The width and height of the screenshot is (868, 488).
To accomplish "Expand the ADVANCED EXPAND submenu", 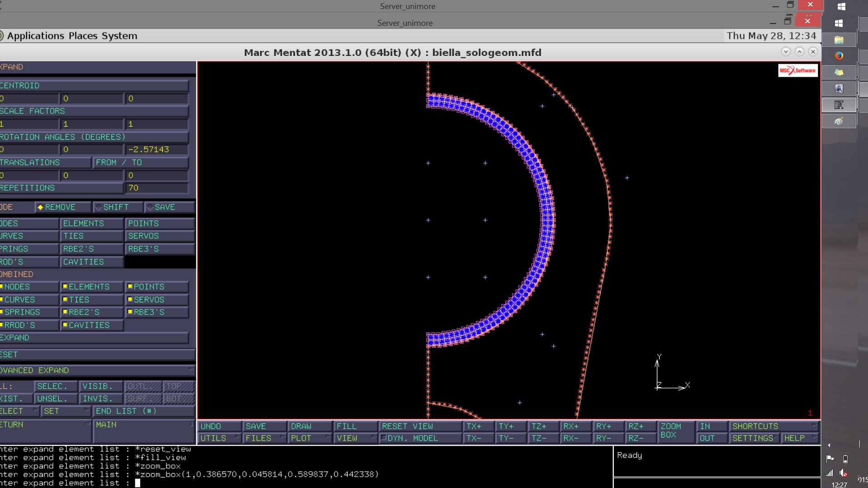I will click(x=97, y=370).
